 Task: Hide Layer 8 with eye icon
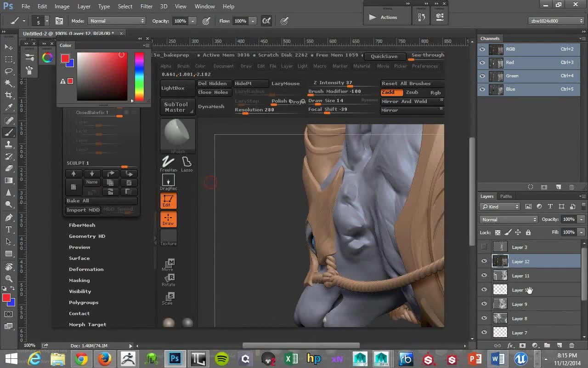[x=484, y=318]
